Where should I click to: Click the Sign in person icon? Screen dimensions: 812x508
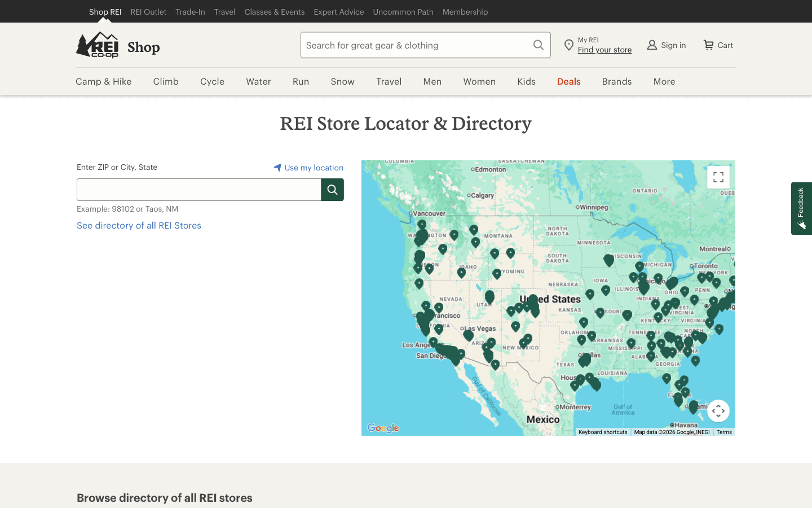coord(651,45)
